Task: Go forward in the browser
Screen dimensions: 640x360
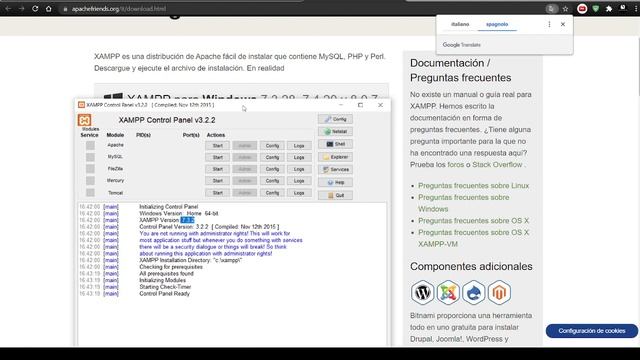Action: pyautogui.click(x=21, y=9)
